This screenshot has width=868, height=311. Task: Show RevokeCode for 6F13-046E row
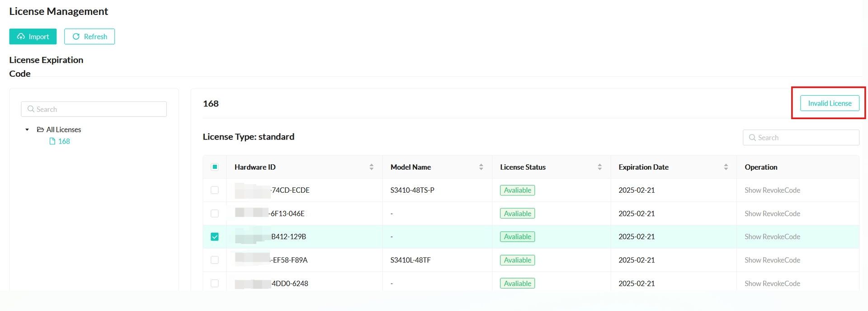click(x=772, y=214)
